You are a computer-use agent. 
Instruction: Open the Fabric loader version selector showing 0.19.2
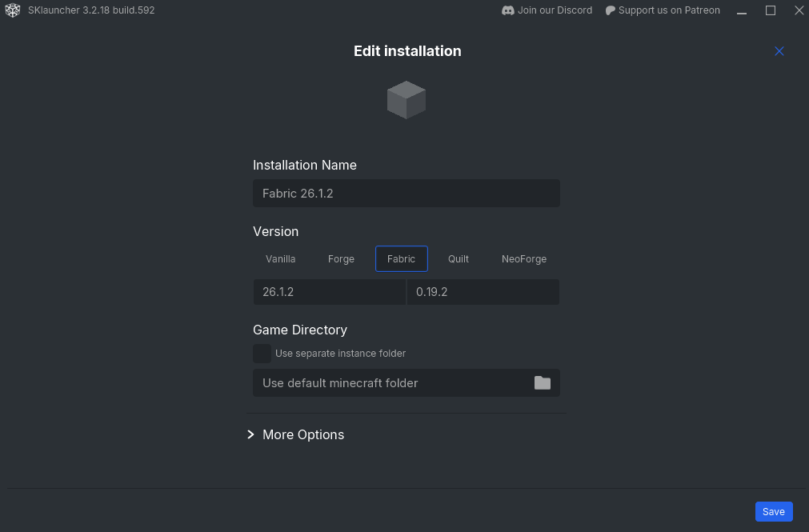pyautogui.click(x=483, y=291)
